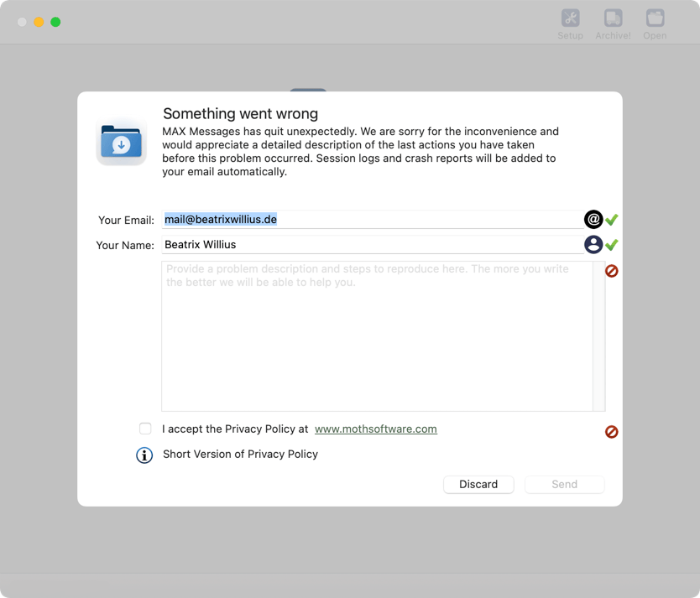The image size is (700, 598).
Task: Click the Discard button
Action: click(478, 484)
